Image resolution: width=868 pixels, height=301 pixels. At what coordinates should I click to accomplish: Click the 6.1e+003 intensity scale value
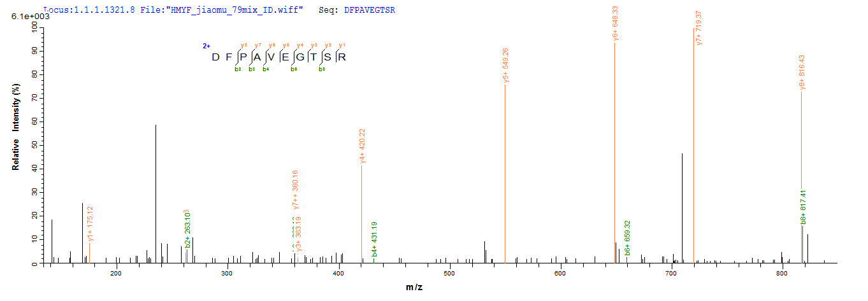[30, 17]
